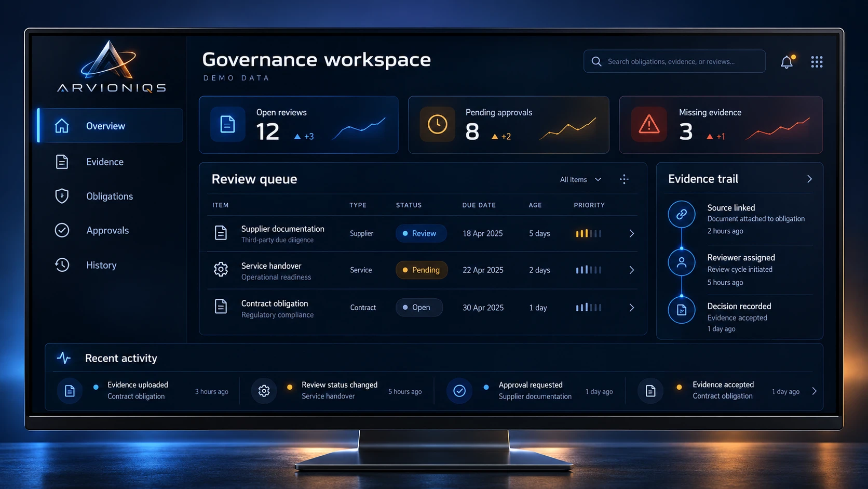868x489 pixels.
Task: Click the Supplier documentation file icon in queue
Action: click(x=221, y=233)
